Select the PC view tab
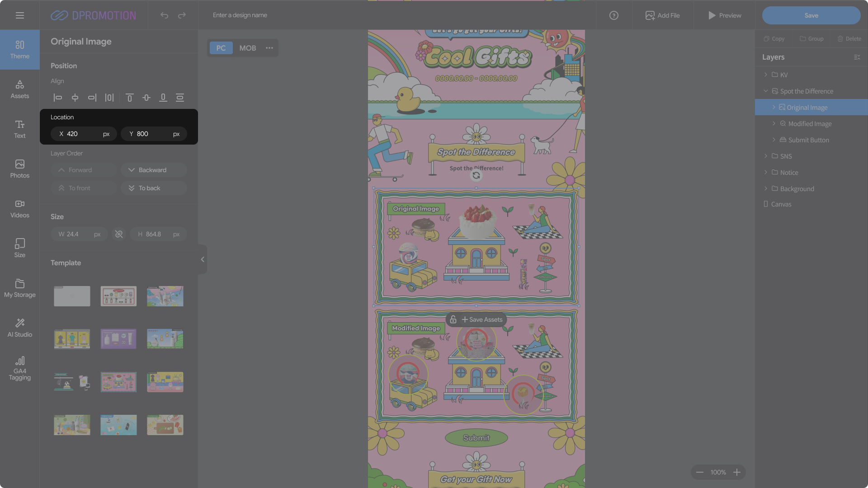This screenshot has width=868, height=488. [x=221, y=48]
